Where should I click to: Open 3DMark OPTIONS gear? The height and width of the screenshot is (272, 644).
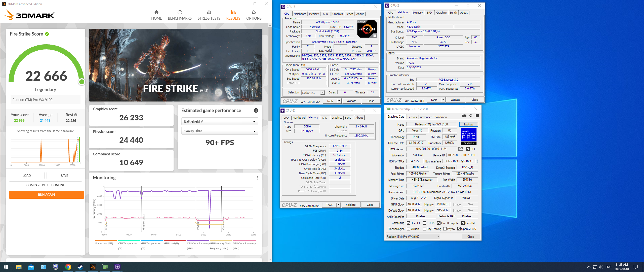pyautogui.click(x=254, y=15)
